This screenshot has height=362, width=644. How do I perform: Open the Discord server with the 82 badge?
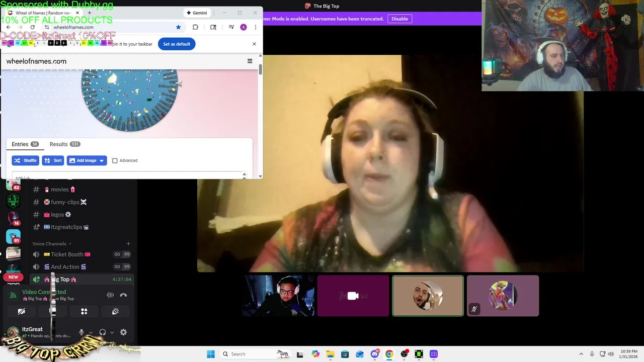coord(14,184)
